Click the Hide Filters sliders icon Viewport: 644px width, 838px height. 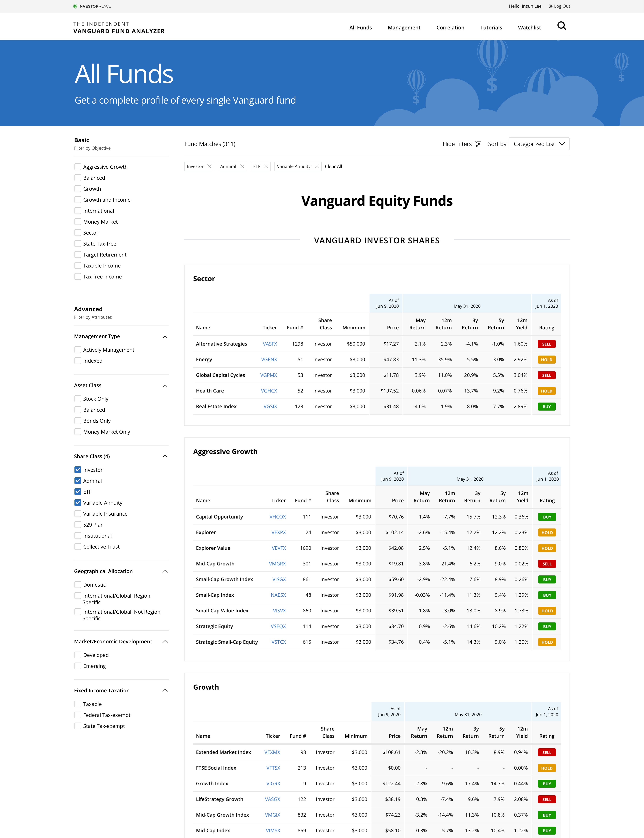(x=478, y=144)
